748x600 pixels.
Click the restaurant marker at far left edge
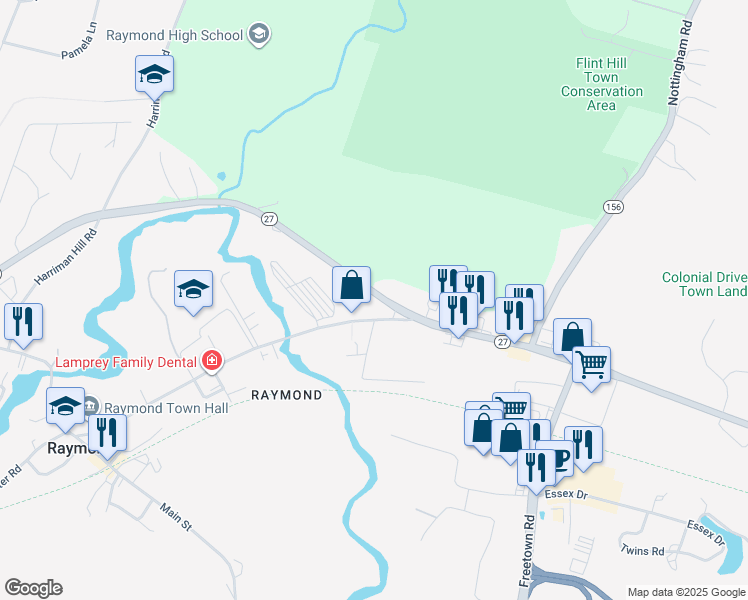[23, 323]
